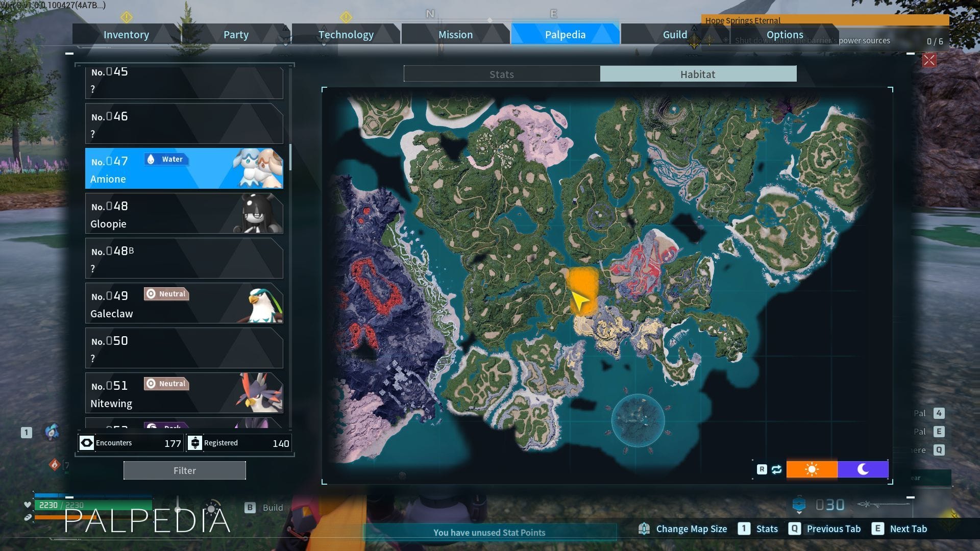Click the Registered sphere icon
The image size is (980, 551).
coord(195,443)
